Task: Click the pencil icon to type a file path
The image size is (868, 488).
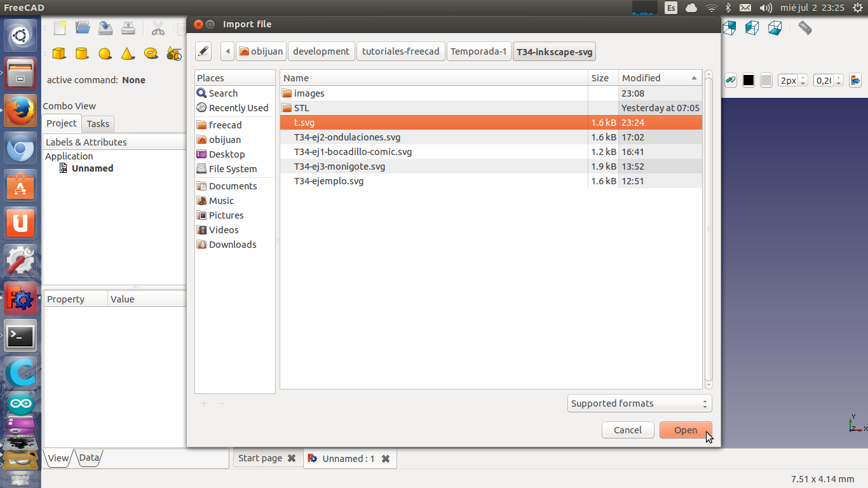Action: (203, 51)
